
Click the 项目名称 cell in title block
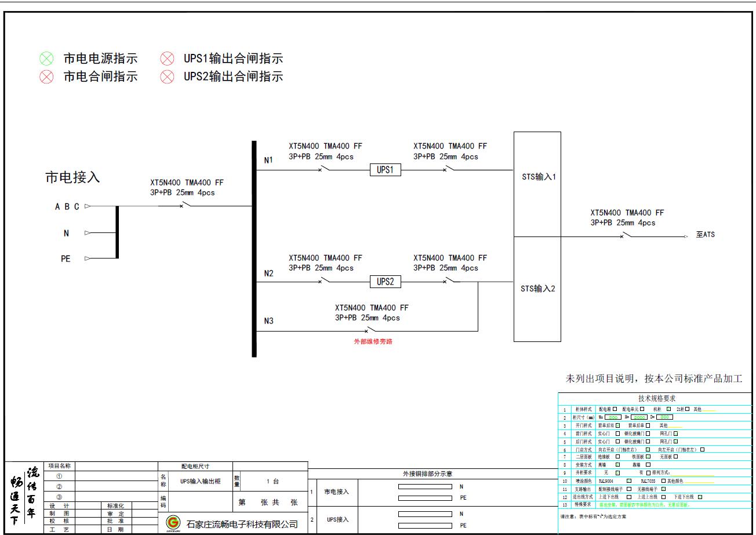point(59,466)
